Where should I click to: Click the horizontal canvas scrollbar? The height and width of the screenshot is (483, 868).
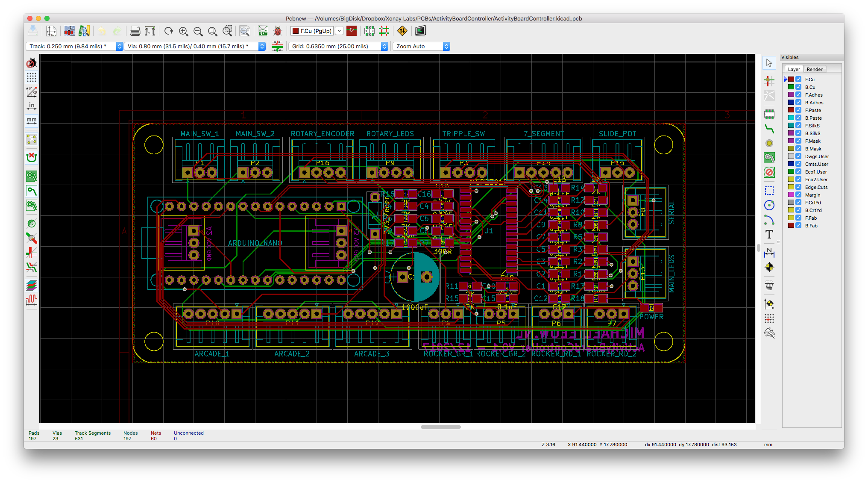pos(440,427)
